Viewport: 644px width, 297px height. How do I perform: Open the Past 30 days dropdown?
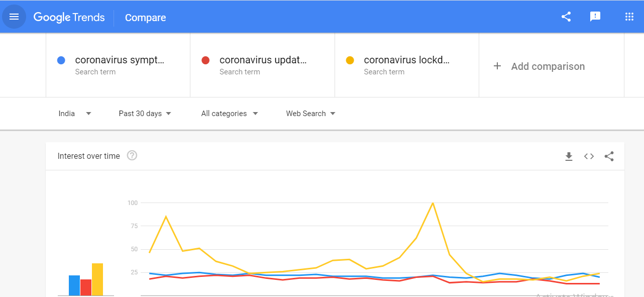145,114
